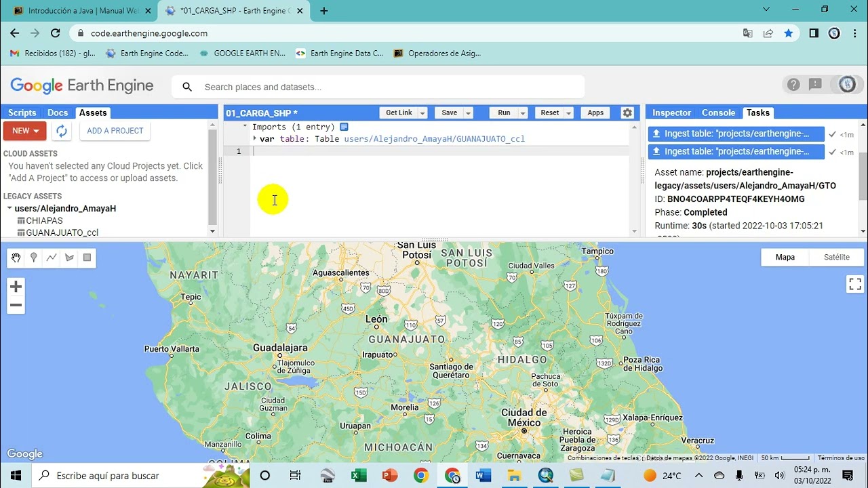Screen dimensions: 868x488
Task: Open the Reset dropdown arrow
Action: [x=569, y=113]
